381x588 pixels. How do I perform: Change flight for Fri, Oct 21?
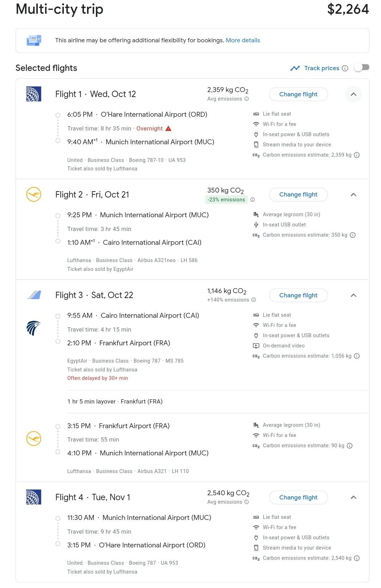coord(298,194)
